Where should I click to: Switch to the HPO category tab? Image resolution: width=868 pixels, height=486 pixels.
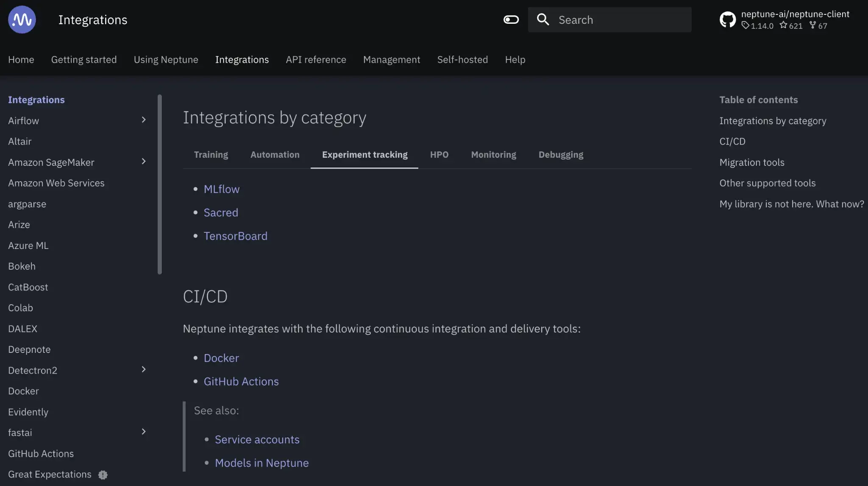click(439, 155)
